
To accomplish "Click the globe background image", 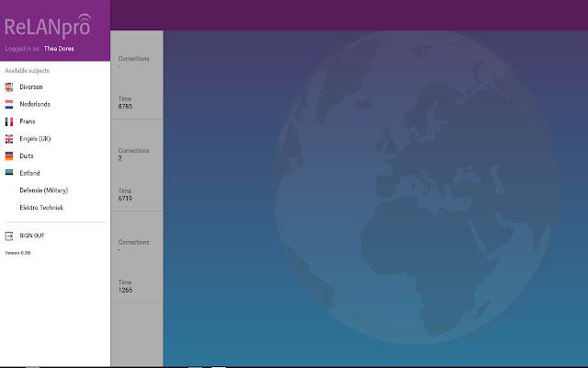I will [x=415, y=188].
